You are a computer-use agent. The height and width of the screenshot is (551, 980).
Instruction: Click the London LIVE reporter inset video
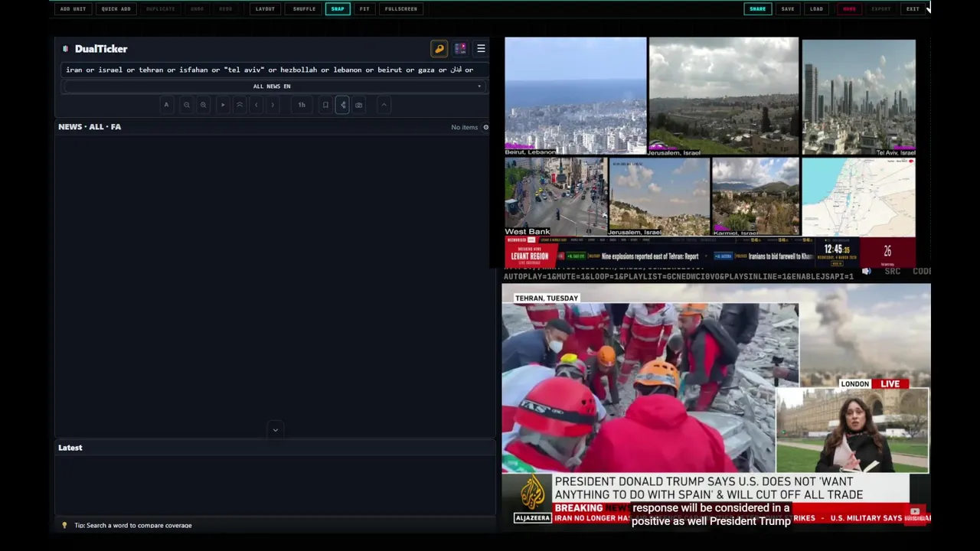pos(853,431)
